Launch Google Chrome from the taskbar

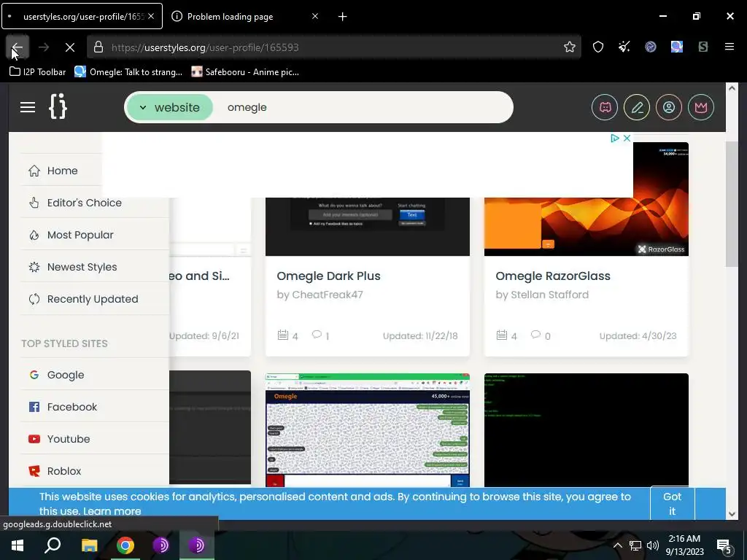pos(125,545)
